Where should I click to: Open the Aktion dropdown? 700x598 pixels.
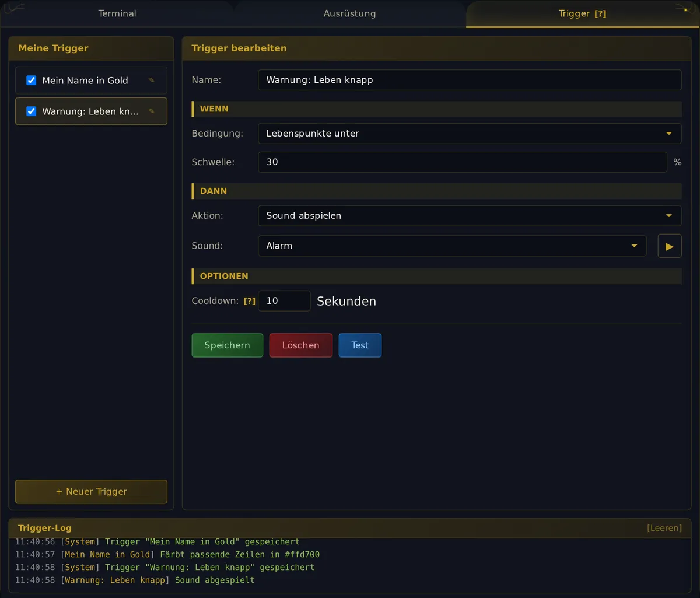point(470,216)
